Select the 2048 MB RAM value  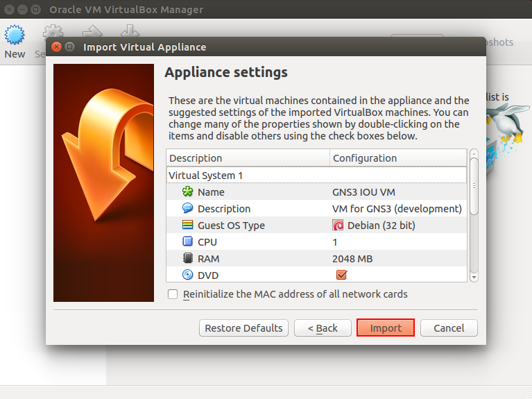(x=352, y=259)
